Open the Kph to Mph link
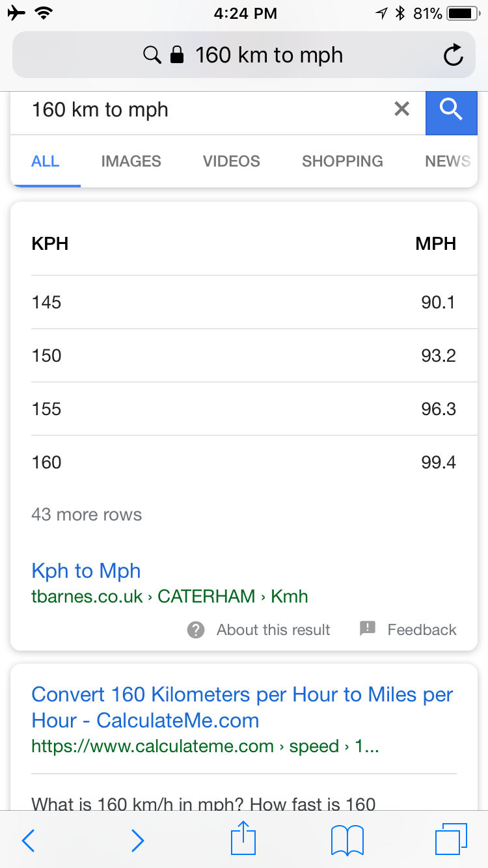This screenshot has height=868, width=488. [x=86, y=571]
